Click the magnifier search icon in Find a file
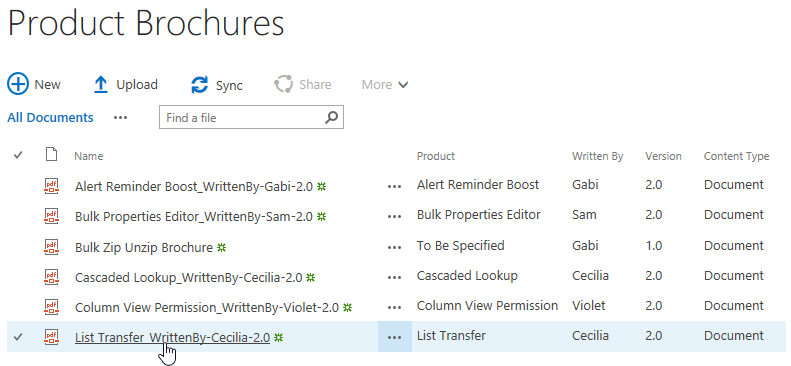This screenshot has height=366, width=791. click(331, 117)
